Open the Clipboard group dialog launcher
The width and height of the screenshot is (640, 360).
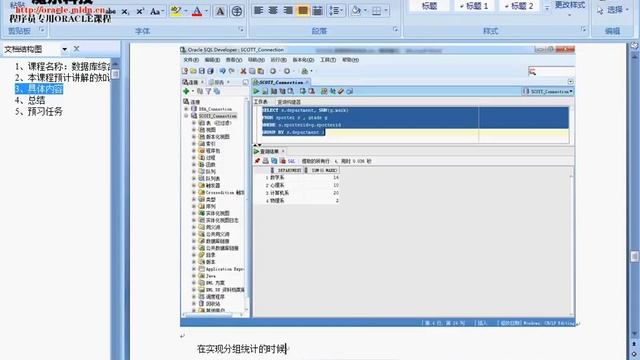(x=42, y=30)
